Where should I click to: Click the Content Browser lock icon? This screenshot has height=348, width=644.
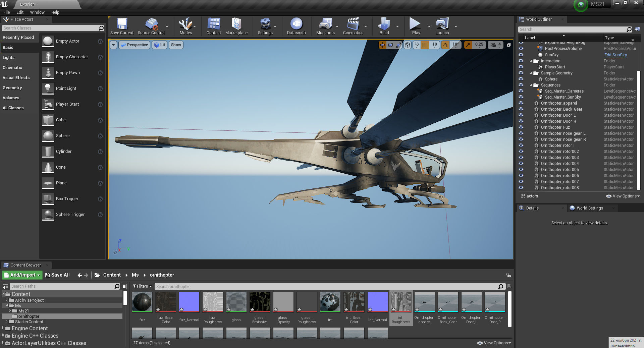coord(508,275)
